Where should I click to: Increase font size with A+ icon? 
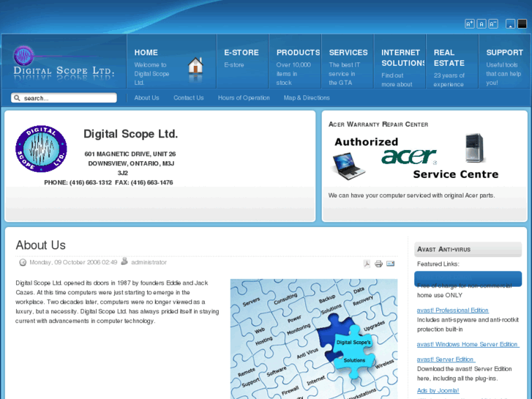[x=470, y=23]
